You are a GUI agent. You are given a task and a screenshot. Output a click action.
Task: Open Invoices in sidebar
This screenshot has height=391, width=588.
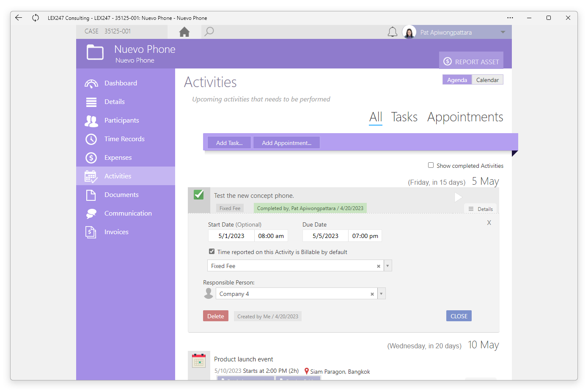pyautogui.click(x=126, y=232)
